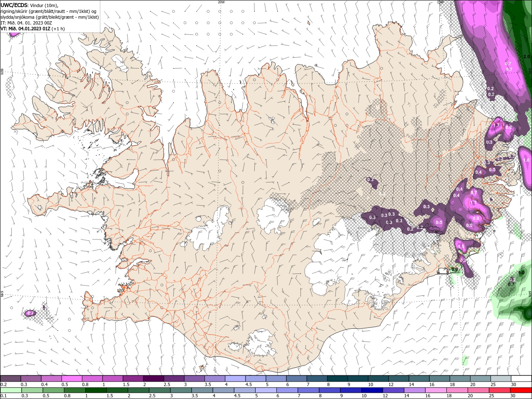Select the pale grey 25 swatch in the upper legend row
The height and width of the screenshot is (399, 532).
(501, 379)
